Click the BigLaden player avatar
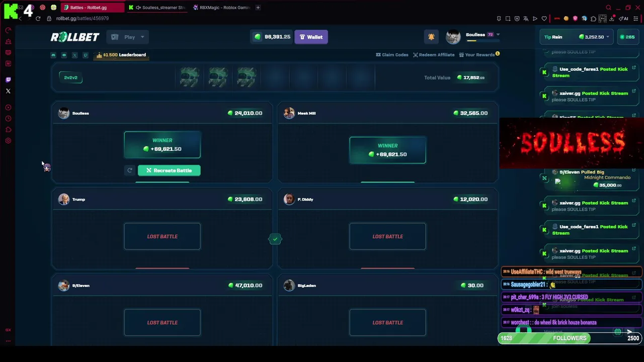This screenshot has width=644, height=362. point(289,286)
